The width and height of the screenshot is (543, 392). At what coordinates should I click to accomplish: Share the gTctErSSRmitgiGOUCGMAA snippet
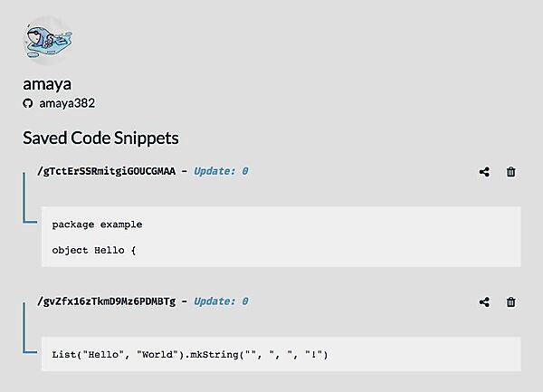pyautogui.click(x=484, y=172)
